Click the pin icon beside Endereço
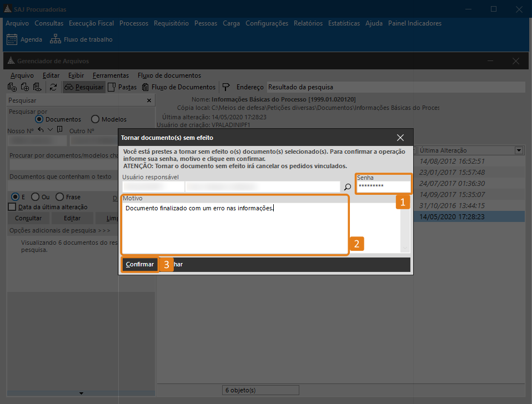 [x=226, y=87]
